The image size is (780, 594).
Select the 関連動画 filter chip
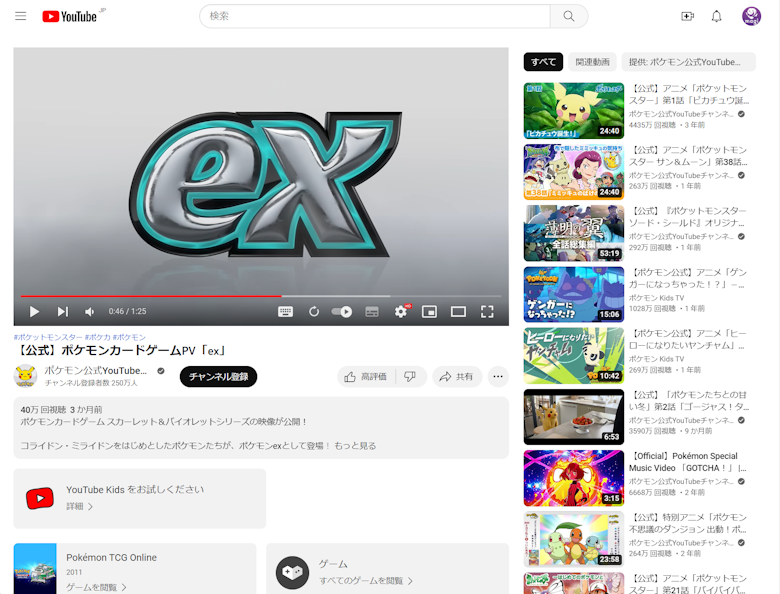(x=593, y=62)
